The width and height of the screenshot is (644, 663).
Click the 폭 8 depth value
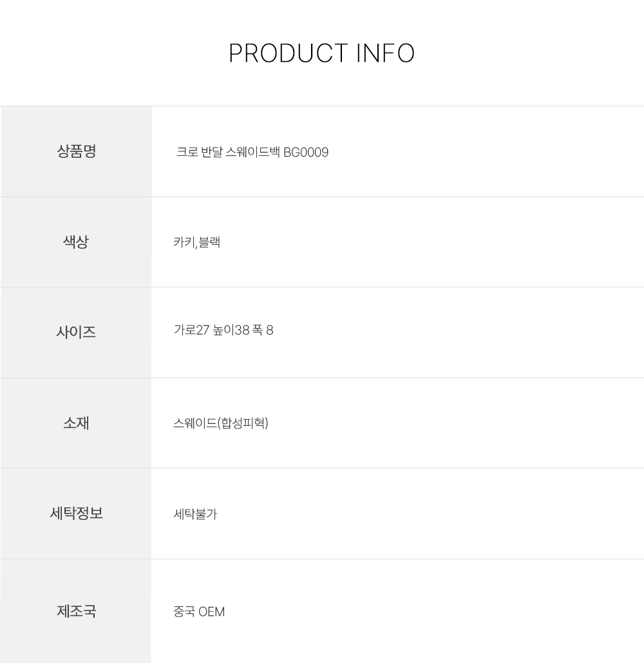coord(263,331)
